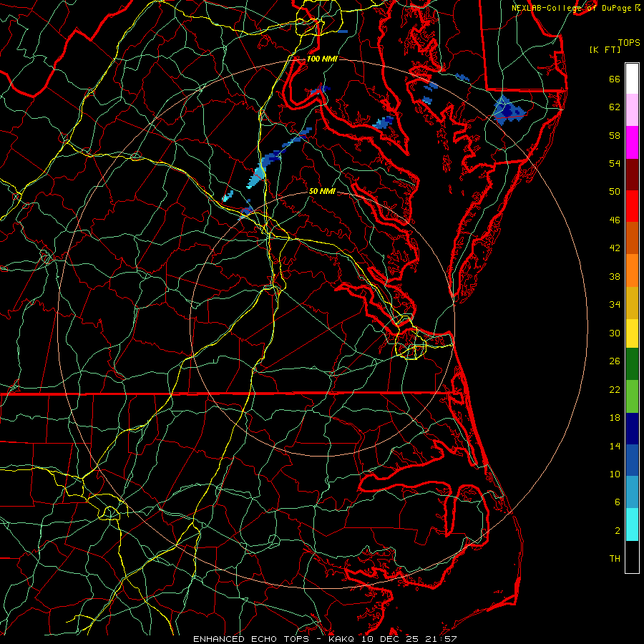Click the legend value '10'
644x644 pixels.
click(615, 474)
